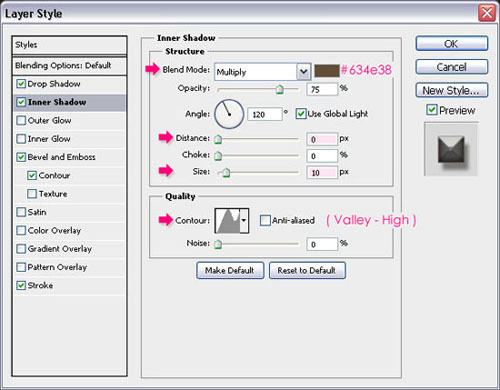Disable the Drop Shadow checkbox
The width and height of the screenshot is (500, 390).
tap(21, 84)
